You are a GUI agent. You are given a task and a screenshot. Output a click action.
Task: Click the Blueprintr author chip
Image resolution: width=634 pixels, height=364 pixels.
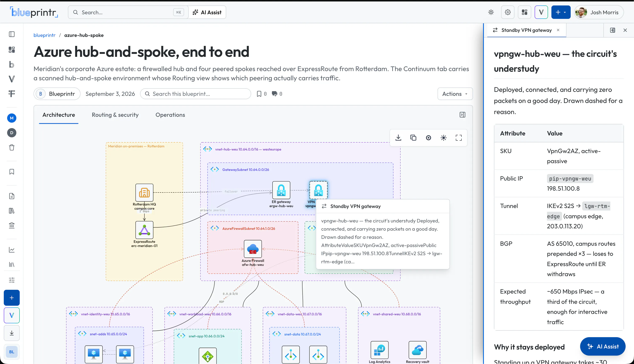click(x=57, y=94)
